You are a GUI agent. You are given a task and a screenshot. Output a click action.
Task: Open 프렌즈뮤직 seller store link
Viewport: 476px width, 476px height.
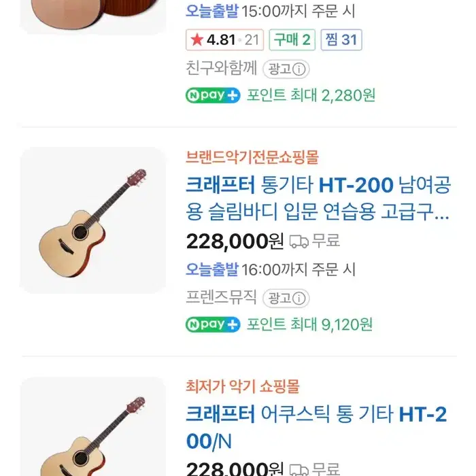coord(221,297)
